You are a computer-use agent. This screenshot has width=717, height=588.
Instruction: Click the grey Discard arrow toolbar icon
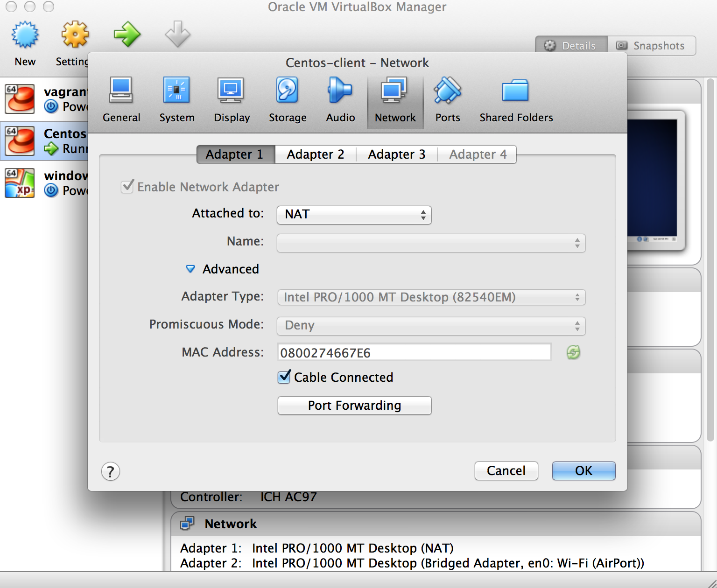(x=177, y=34)
